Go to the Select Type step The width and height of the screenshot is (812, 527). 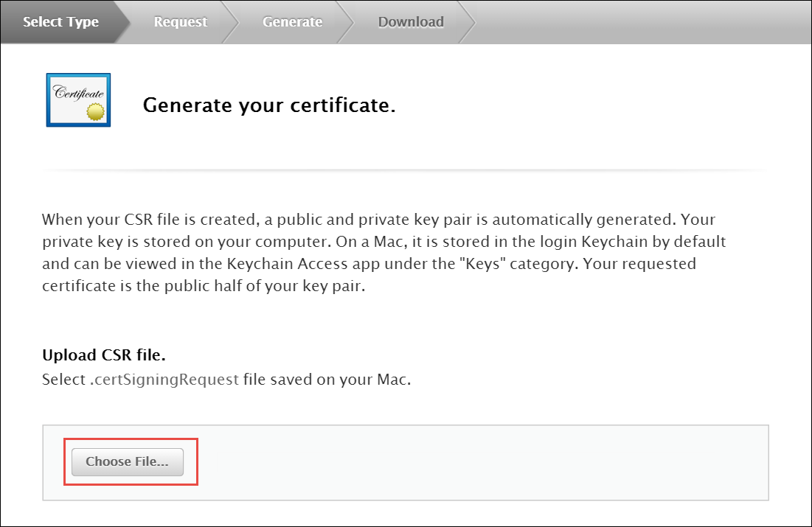[60, 22]
